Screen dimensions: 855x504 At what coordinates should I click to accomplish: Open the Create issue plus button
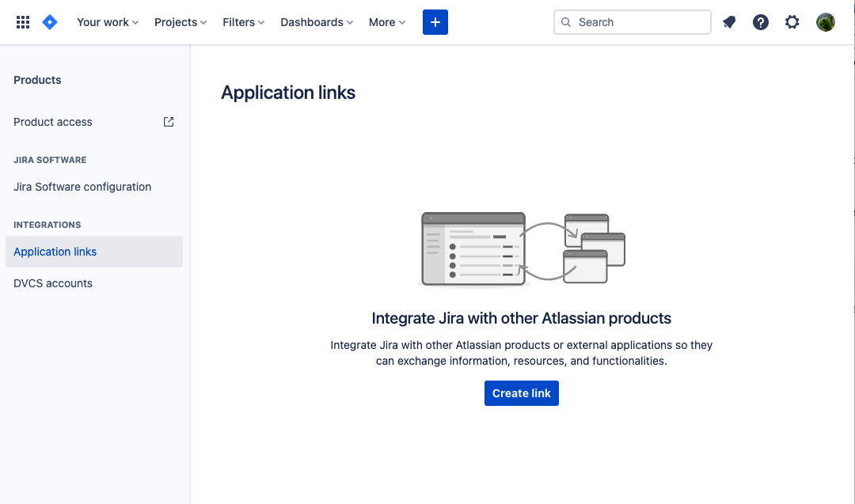coord(435,21)
